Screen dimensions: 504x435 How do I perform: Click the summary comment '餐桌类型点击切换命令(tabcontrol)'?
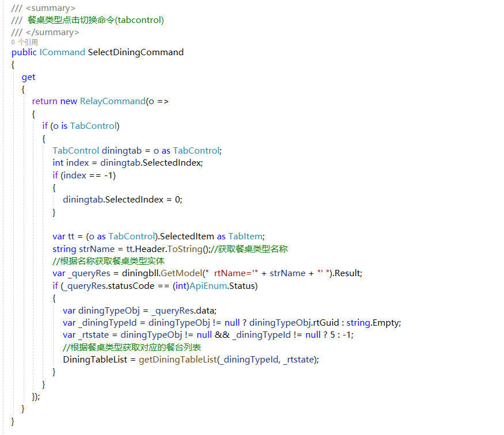(96, 20)
